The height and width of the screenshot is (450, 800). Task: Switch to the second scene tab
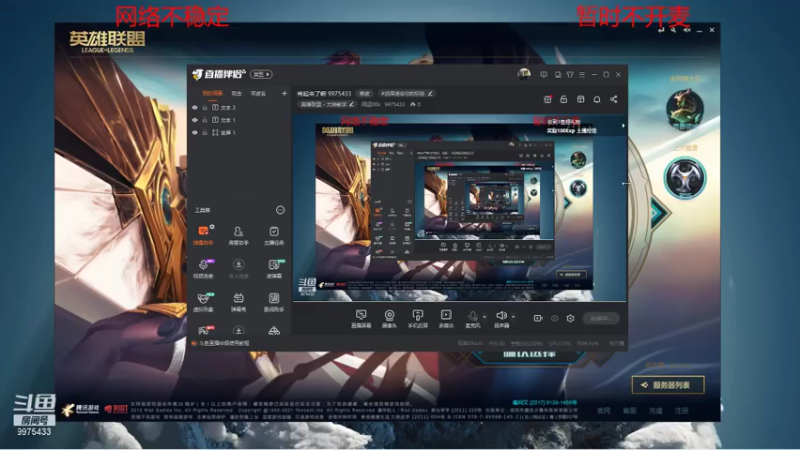tap(237, 93)
